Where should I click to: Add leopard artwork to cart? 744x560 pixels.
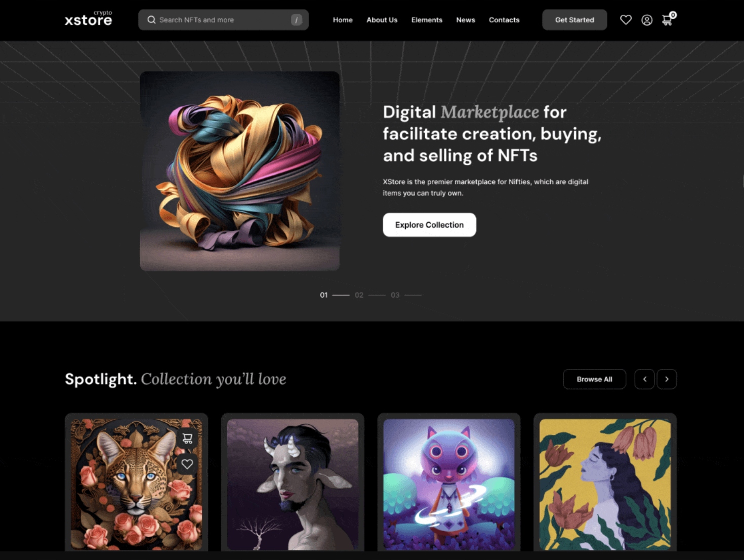tap(187, 438)
